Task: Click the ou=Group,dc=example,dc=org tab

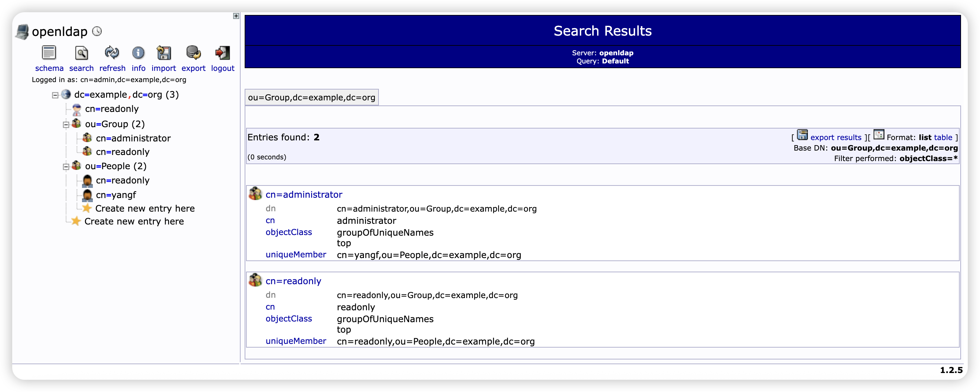Action: point(311,97)
